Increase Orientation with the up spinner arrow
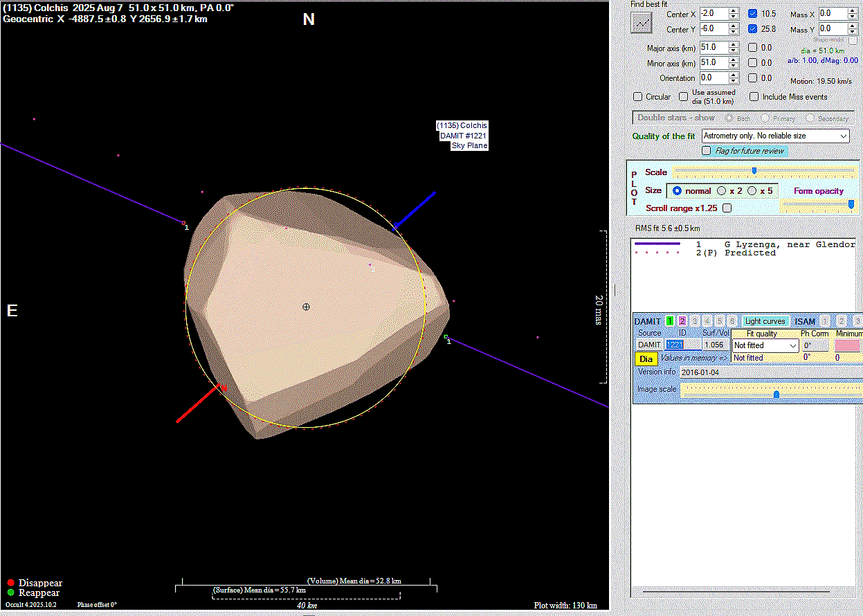Screen dimensions: 863x616 (734, 75)
